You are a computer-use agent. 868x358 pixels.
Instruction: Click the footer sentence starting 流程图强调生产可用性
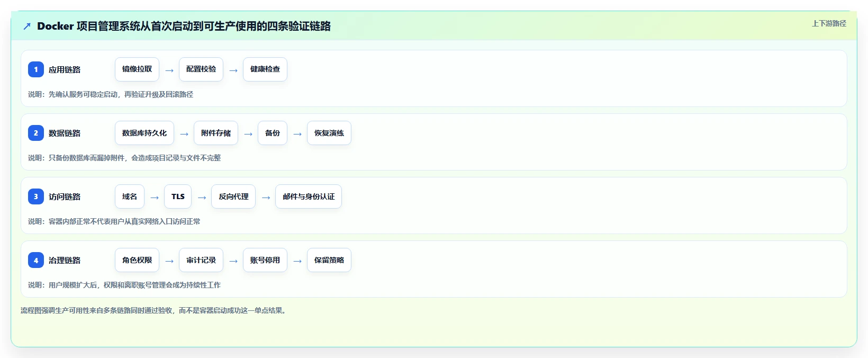point(155,310)
